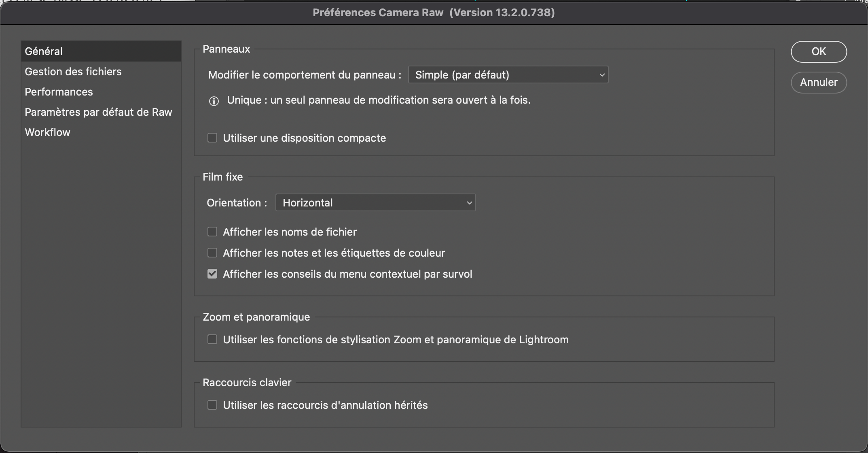Enable 'Utiliser les raccourcis d'annulation hérités'
This screenshot has height=453, width=868.
(x=212, y=405)
